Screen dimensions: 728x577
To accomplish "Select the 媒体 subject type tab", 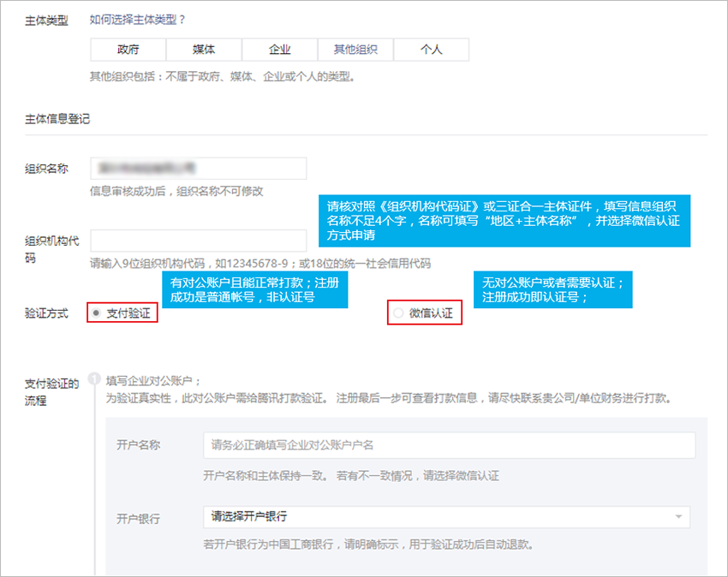I will (x=204, y=50).
